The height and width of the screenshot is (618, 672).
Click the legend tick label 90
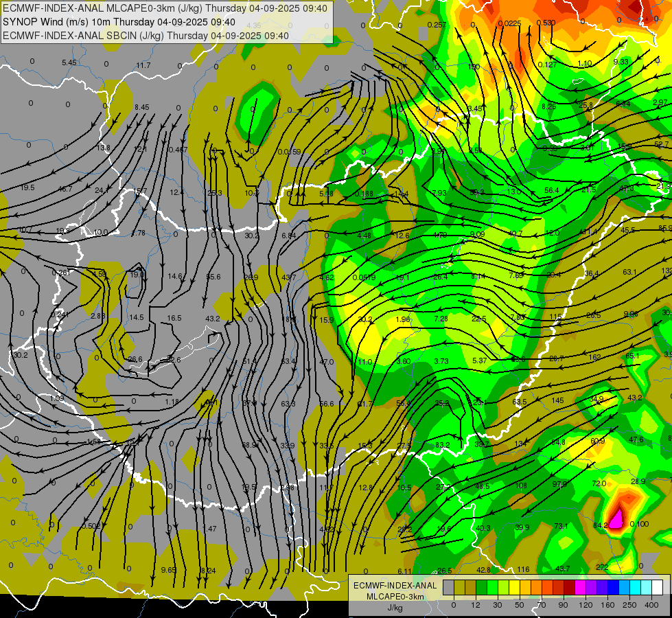click(563, 605)
